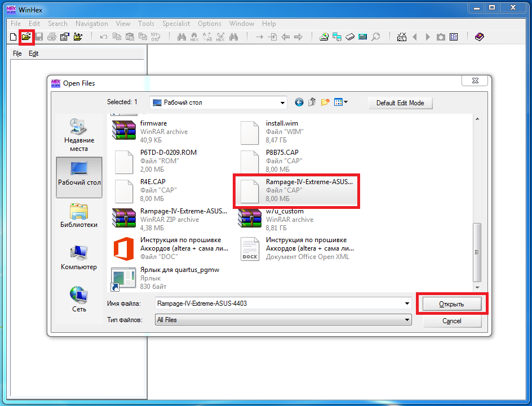Open Недавние места in the places bar
532x406 pixels.
click(79, 135)
